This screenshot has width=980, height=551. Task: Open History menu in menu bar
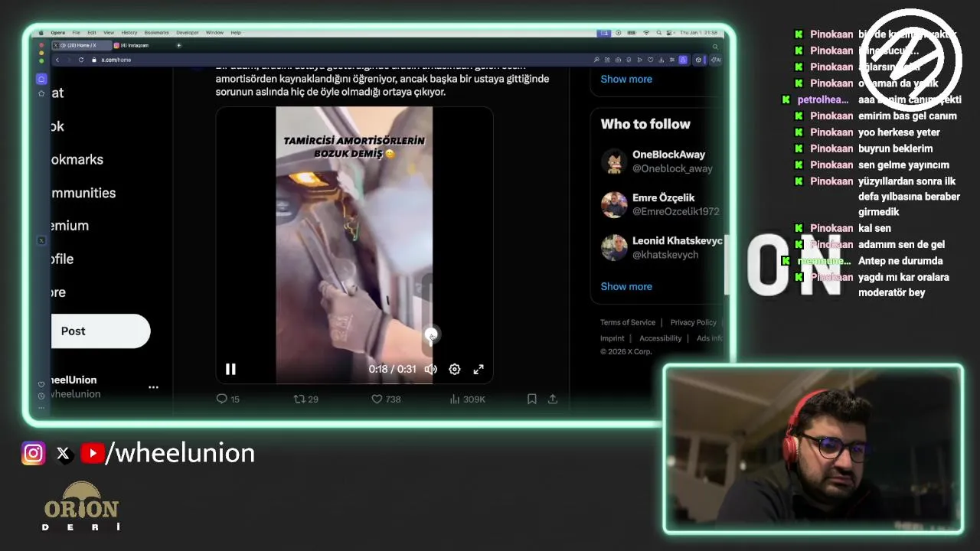[129, 33]
